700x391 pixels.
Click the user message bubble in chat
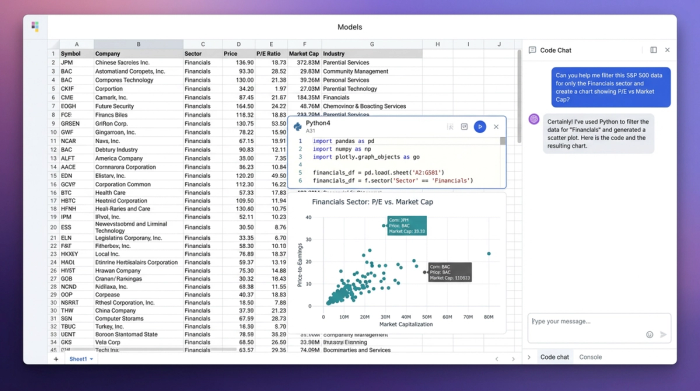click(611, 87)
